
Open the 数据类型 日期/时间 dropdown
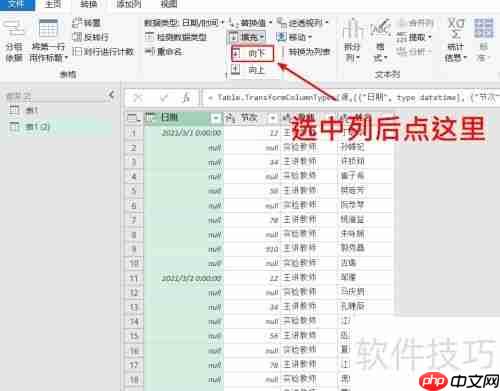(x=184, y=23)
